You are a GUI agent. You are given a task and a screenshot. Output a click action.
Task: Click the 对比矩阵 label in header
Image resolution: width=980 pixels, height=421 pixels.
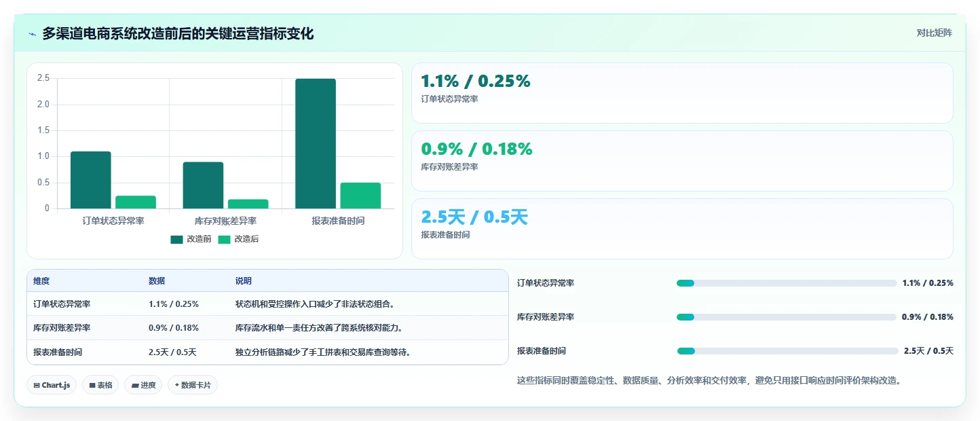click(x=934, y=33)
